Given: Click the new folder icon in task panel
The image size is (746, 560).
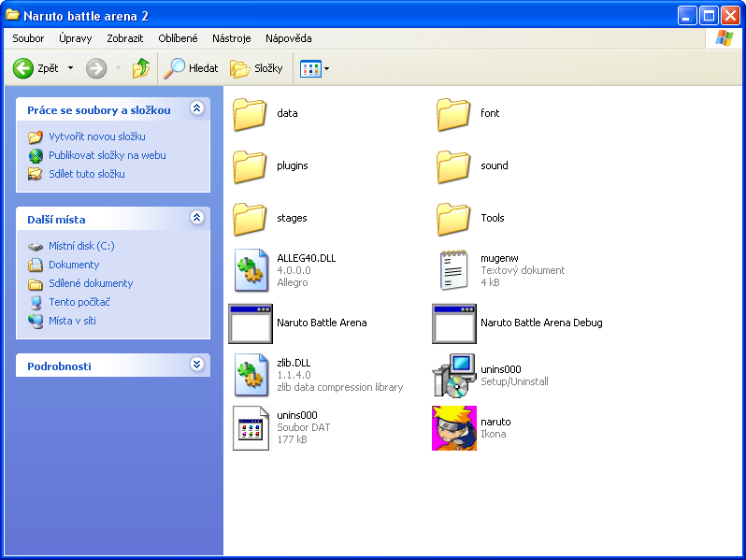Looking at the screenshot, I should 36,137.
